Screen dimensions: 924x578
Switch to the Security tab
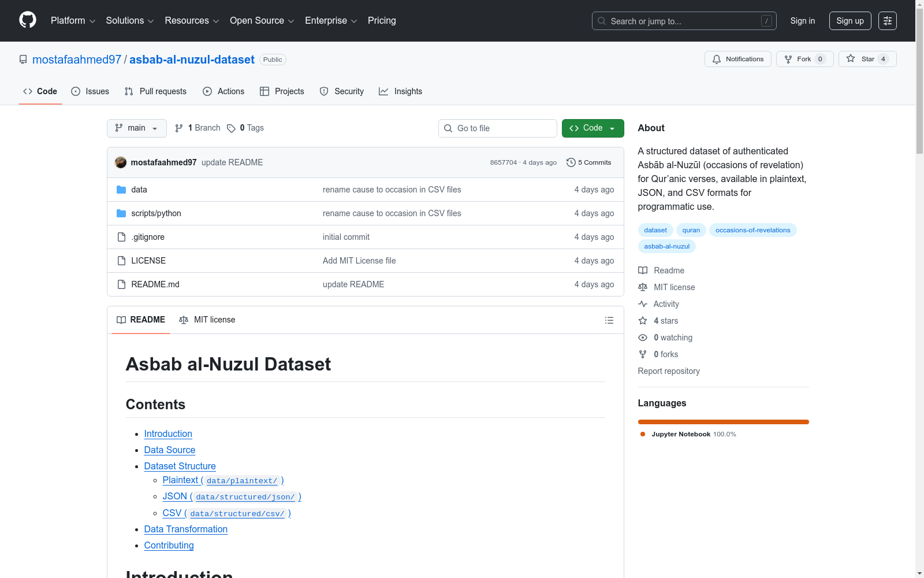click(x=342, y=91)
